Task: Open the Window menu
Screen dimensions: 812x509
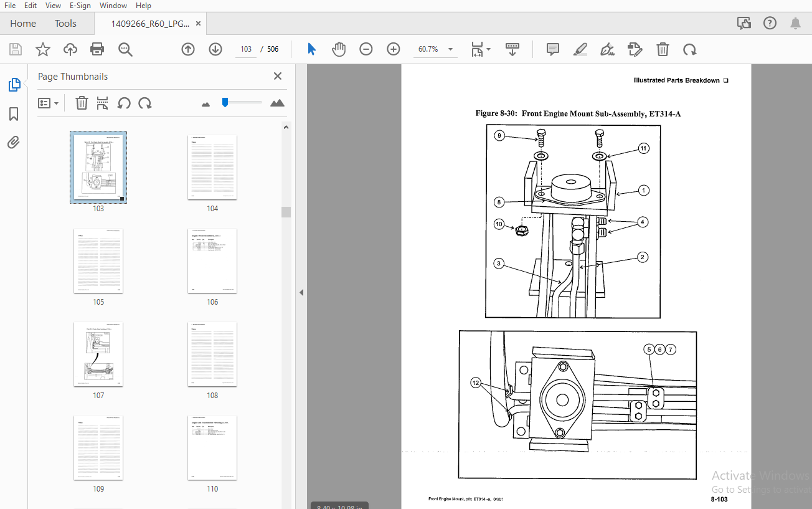Action: [113, 6]
